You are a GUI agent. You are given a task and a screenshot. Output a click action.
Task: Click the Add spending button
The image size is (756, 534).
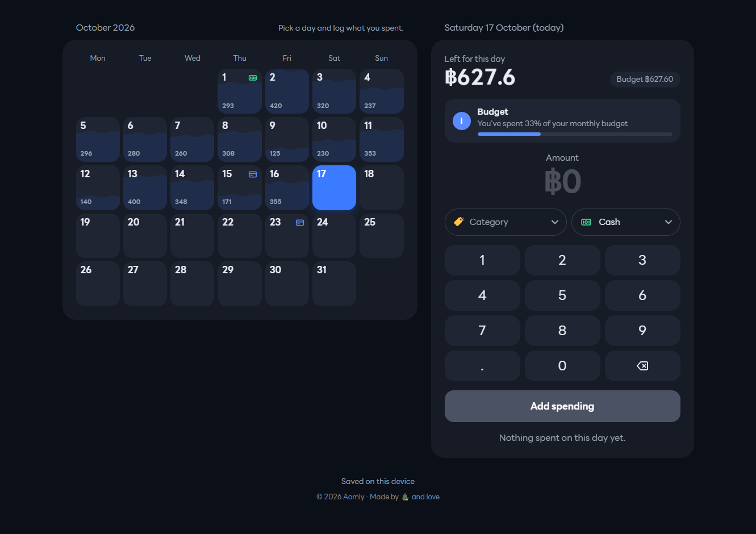click(x=562, y=406)
